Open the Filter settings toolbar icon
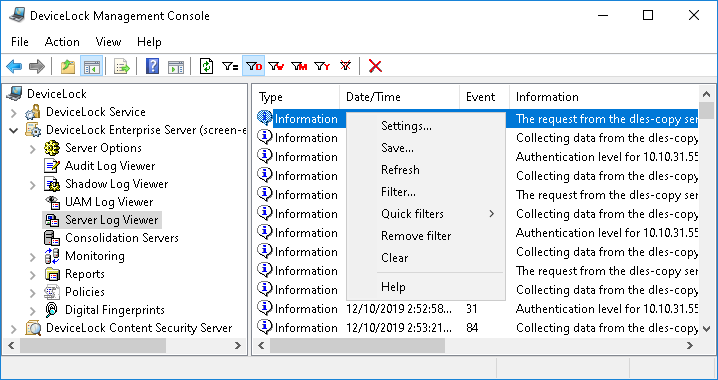 pyautogui.click(x=230, y=66)
